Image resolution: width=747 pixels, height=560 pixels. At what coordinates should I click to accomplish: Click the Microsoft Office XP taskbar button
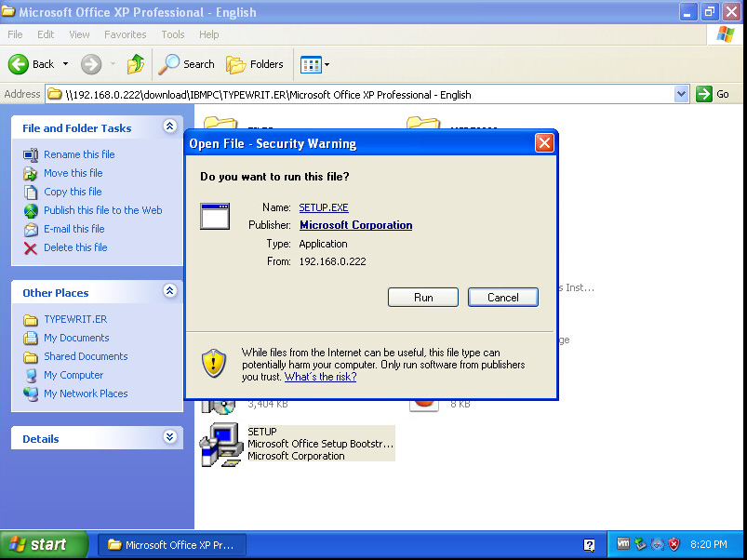(172, 545)
